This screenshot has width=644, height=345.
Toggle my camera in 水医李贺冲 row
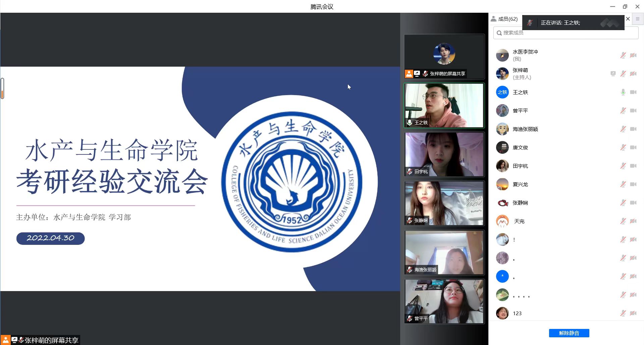(633, 55)
